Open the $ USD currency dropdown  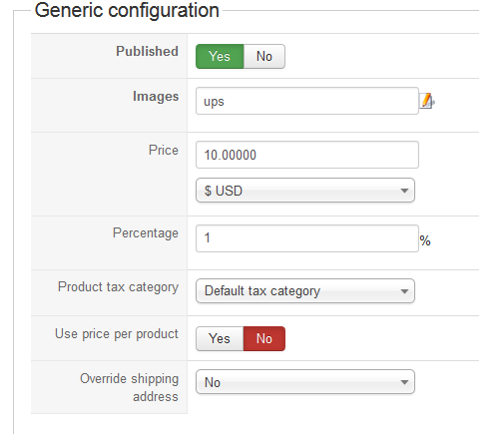point(305,191)
